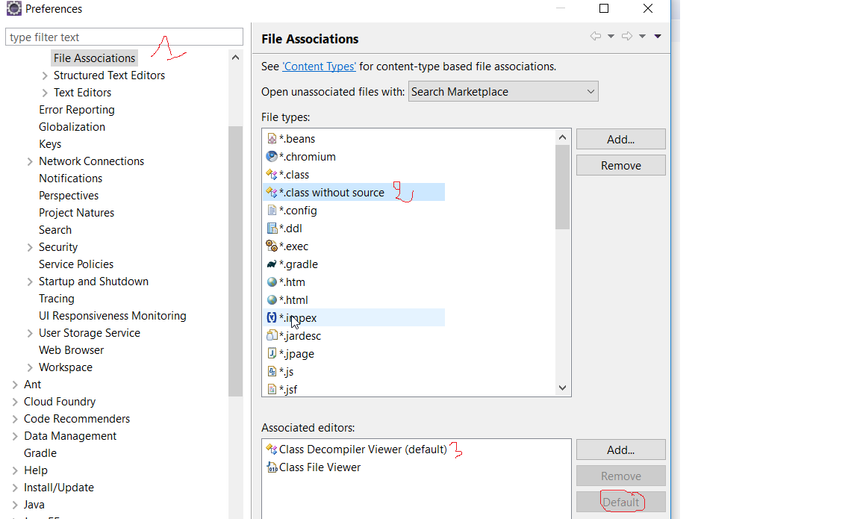Select the *.exec file type icon
Viewport: 860px width, 519px height.
(272, 246)
